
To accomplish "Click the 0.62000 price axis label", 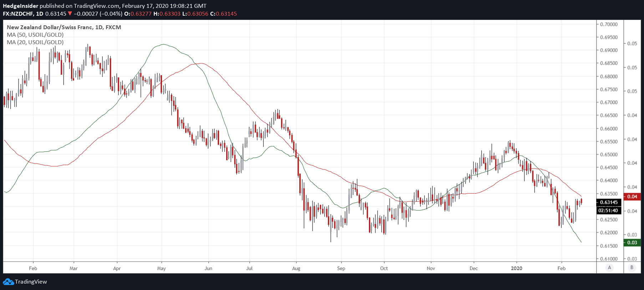I will (609, 233).
